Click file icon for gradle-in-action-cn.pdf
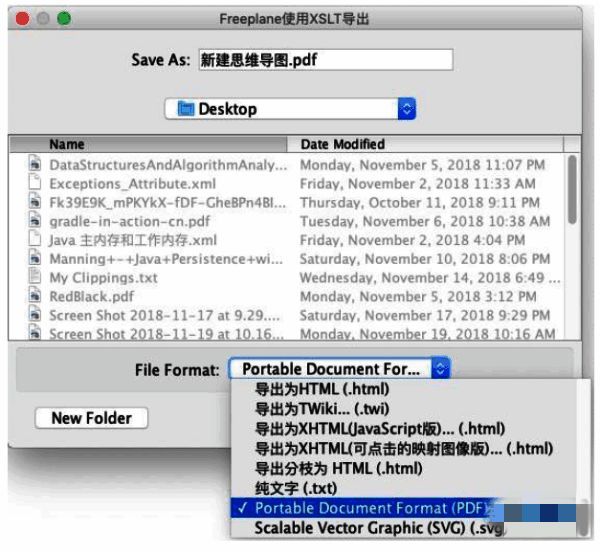 coord(35,221)
